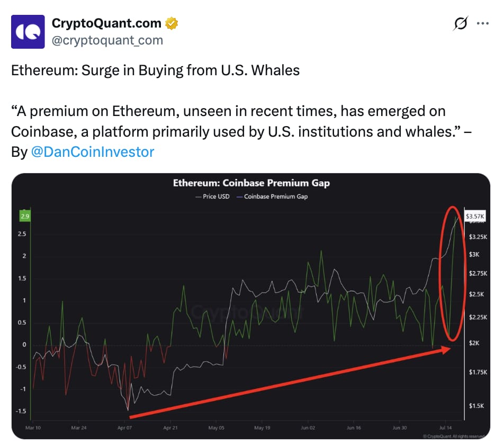Click the red arrow head on chart
Screen dimensions: 504x445
tap(447, 350)
